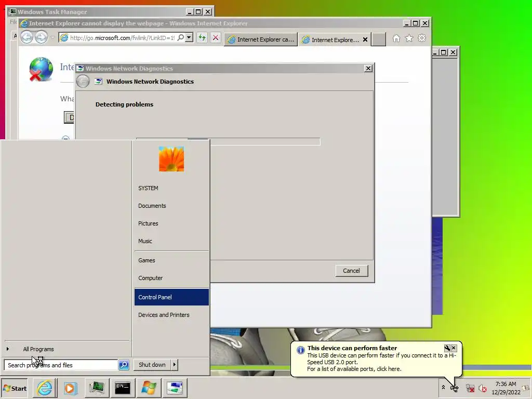532x399 pixels.
Task: Click the Start button on the taskbar
Action: point(15,389)
